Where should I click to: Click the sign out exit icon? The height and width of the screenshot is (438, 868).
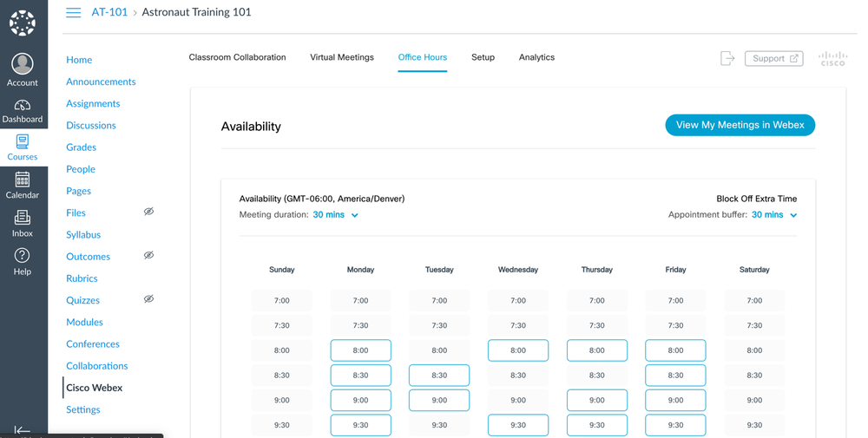pyautogui.click(x=727, y=58)
